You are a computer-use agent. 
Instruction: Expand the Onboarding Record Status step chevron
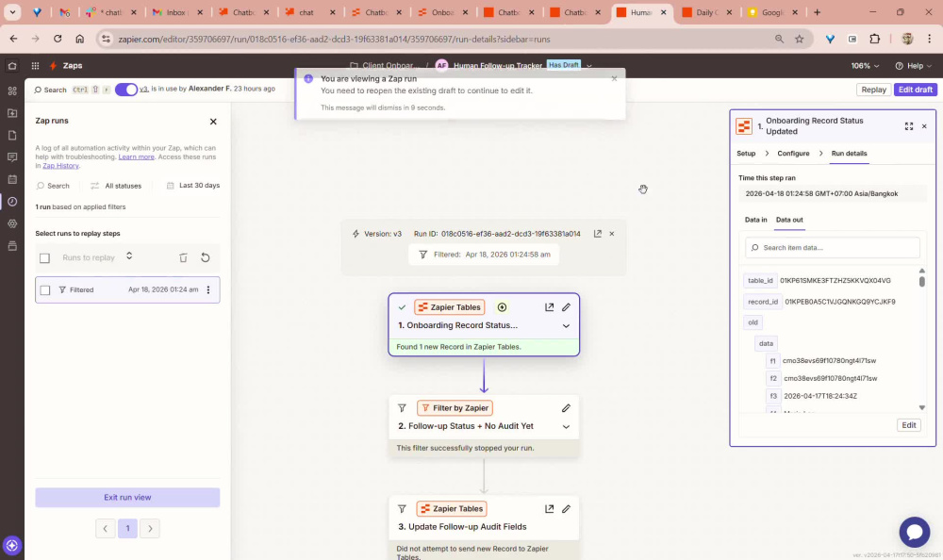pos(566,325)
